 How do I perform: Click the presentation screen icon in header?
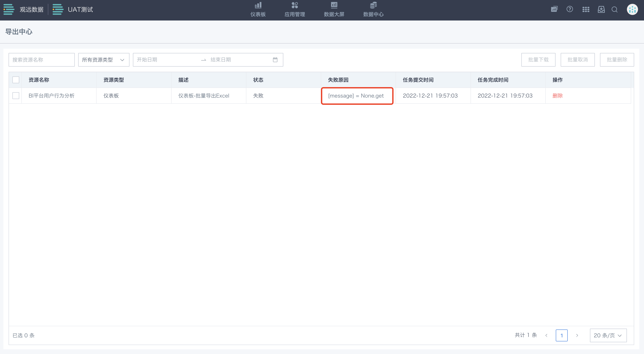click(554, 9)
